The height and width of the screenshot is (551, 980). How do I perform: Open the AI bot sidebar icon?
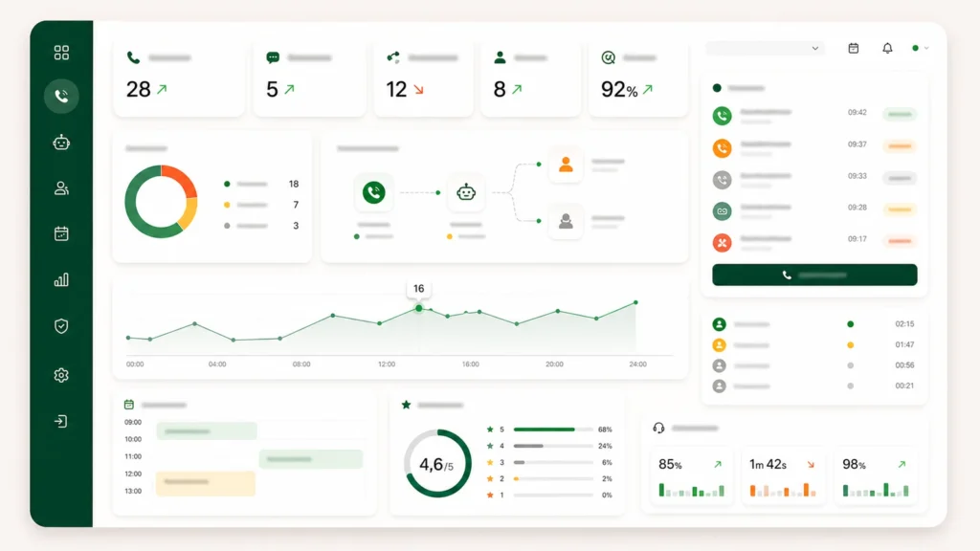pyautogui.click(x=61, y=143)
